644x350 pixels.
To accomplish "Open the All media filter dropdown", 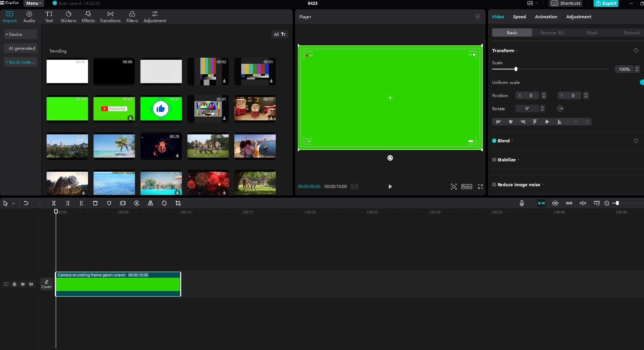I will tap(280, 34).
